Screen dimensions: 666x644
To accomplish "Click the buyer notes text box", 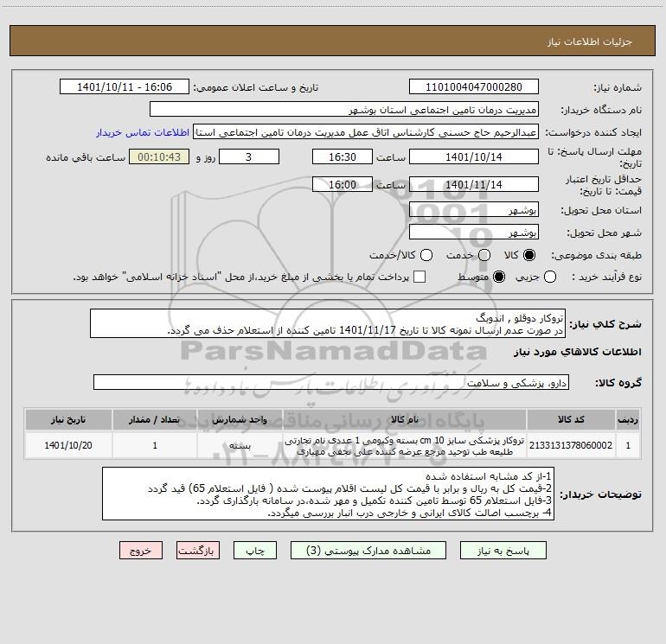I will [328, 494].
